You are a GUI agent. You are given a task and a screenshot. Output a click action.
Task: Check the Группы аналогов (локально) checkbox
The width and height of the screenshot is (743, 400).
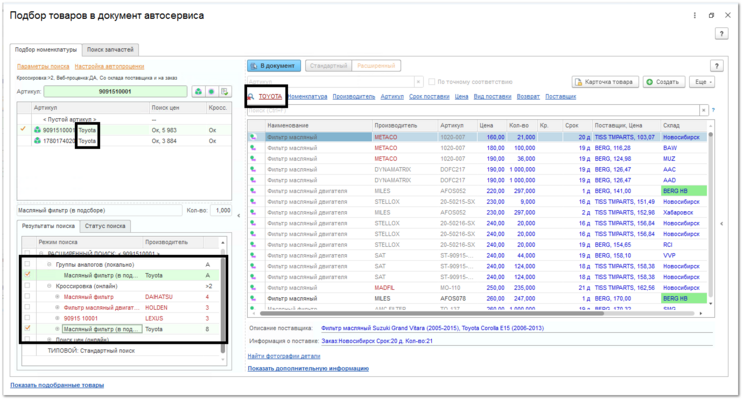tap(27, 264)
